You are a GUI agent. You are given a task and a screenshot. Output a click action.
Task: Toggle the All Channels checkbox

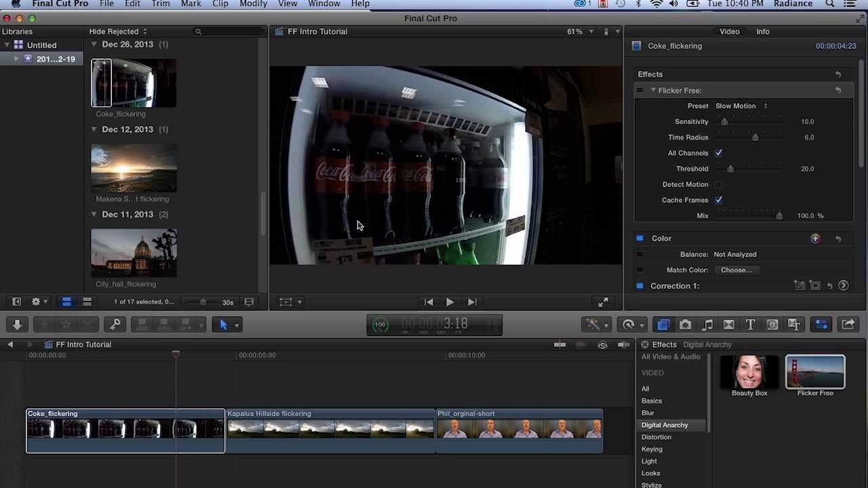[718, 153]
